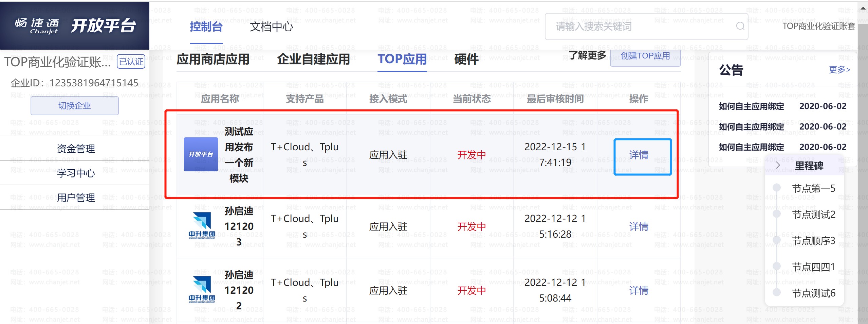
Task: Click the 公告 panel heading
Action: 731,70
